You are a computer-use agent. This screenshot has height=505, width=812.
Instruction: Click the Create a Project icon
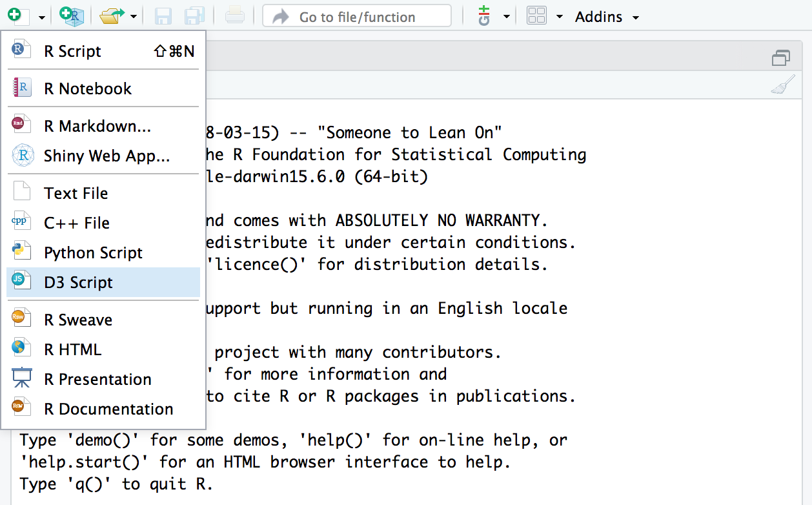coord(71,15)
